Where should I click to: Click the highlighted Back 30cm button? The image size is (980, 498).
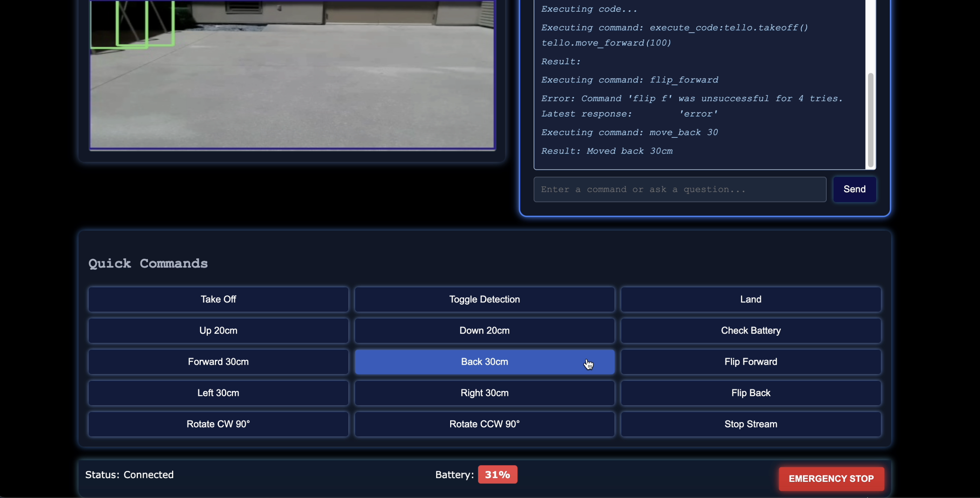484,362
